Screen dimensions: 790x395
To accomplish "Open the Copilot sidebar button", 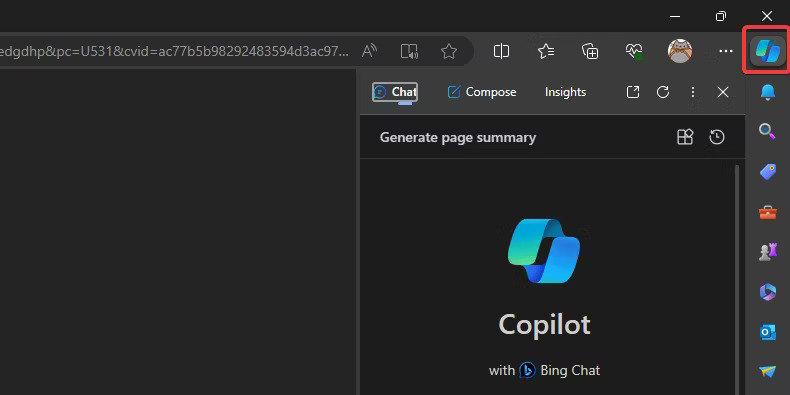I will 767,51.
